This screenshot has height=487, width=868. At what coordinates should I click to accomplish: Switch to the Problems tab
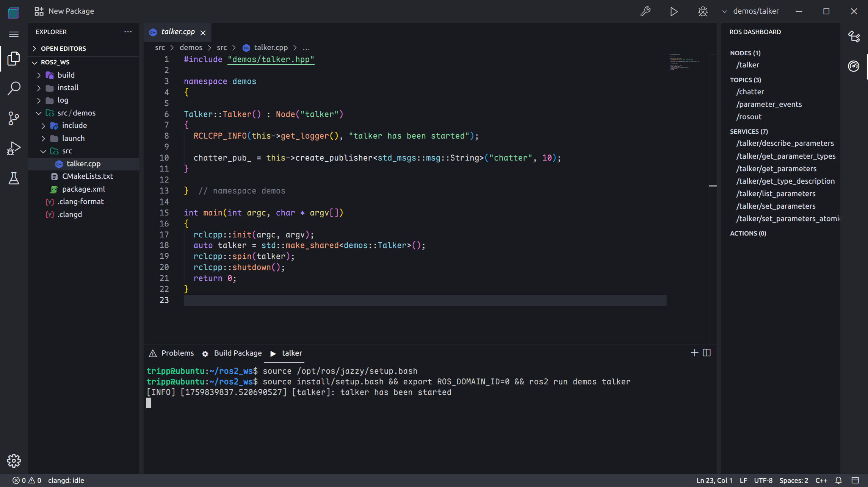tap(177, 353)
